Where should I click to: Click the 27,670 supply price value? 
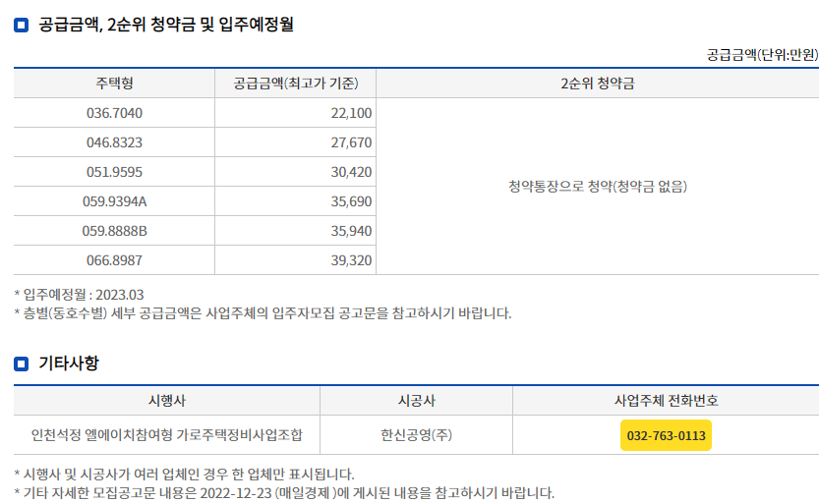[351, 142]
